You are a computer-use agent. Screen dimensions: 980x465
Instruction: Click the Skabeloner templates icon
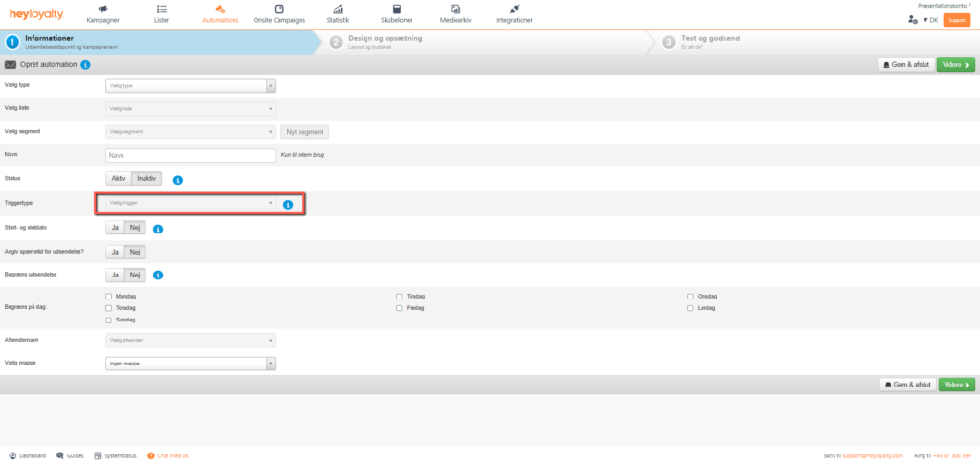coord(396,10)
